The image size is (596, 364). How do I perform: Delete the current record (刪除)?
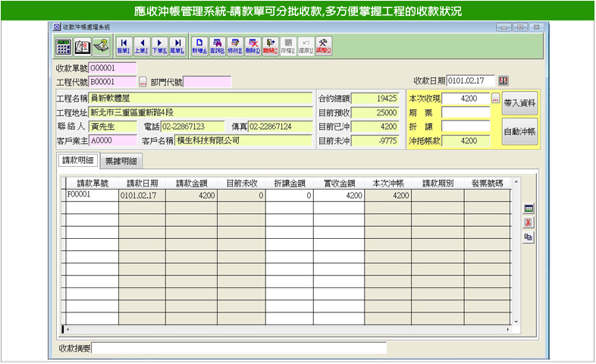(x=252, y=45)
